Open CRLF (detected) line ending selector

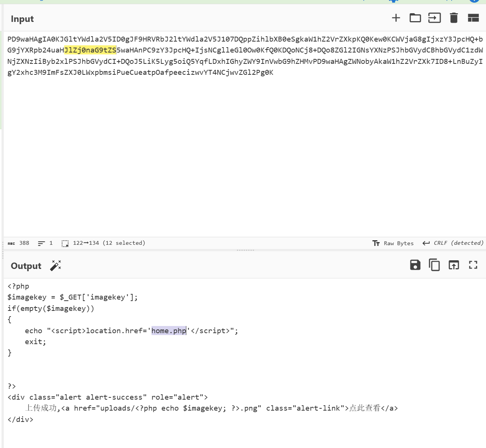coord(453,243)
